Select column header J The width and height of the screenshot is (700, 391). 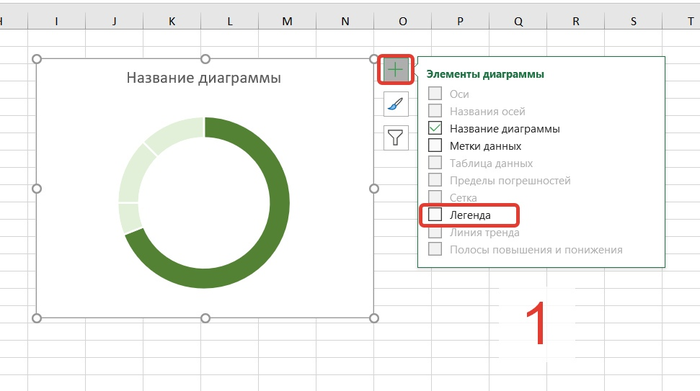(x=114, y=21)
